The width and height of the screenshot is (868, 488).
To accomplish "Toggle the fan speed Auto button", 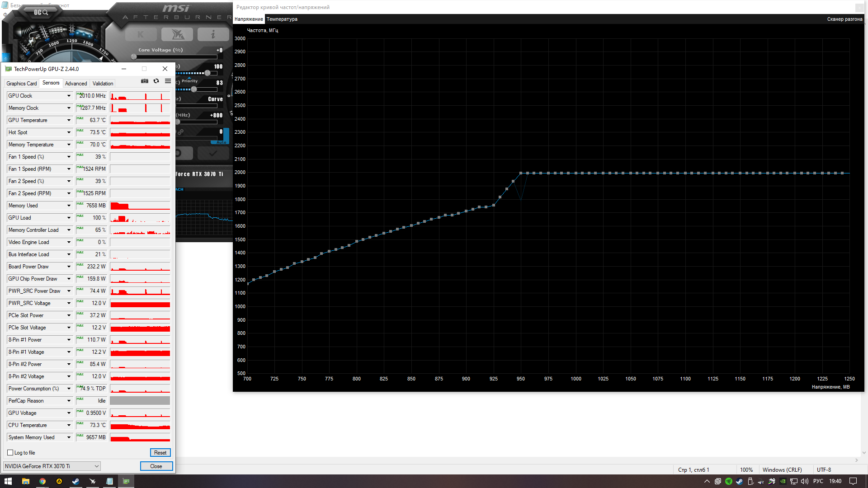I will [x=221, y=142].
